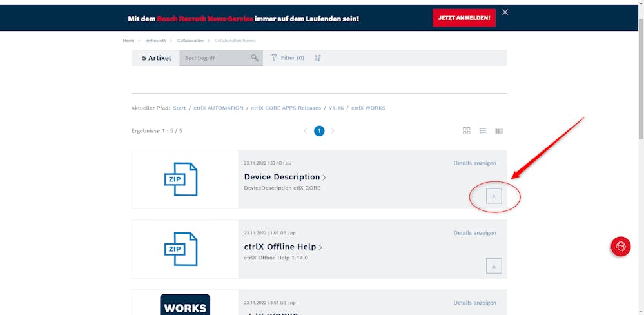Open the Collaboration breadcrumb
644x315 pixels.
(x=190, y=41)
